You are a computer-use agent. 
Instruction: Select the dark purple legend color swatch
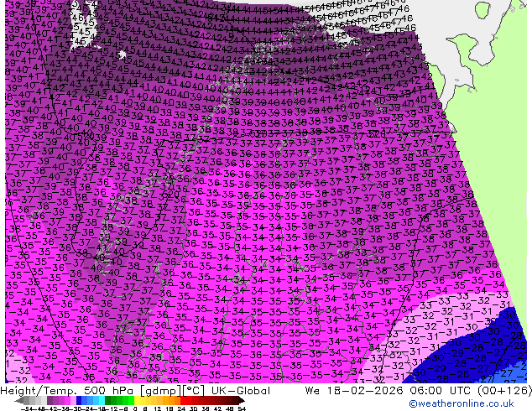point(50,401)
